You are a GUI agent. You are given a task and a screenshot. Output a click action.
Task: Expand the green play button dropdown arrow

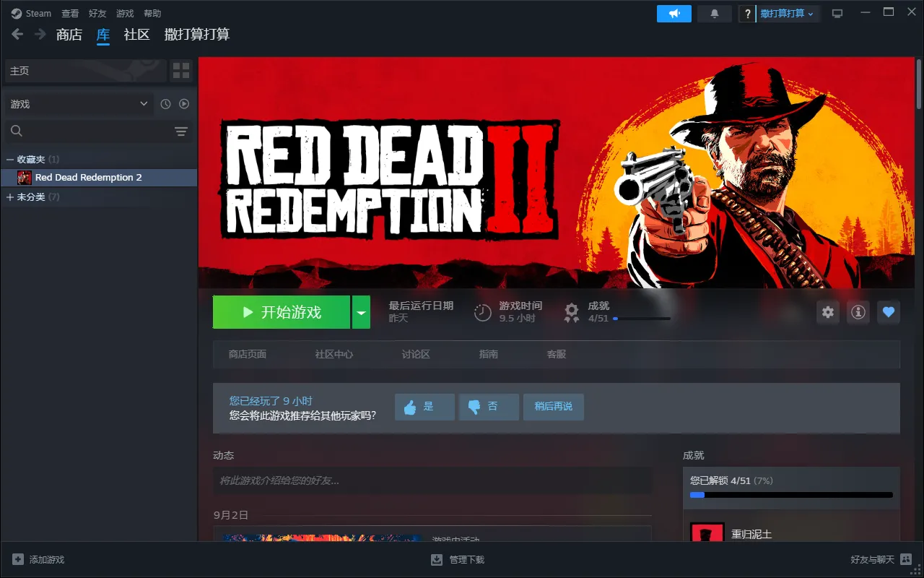(x=361, y=312)
